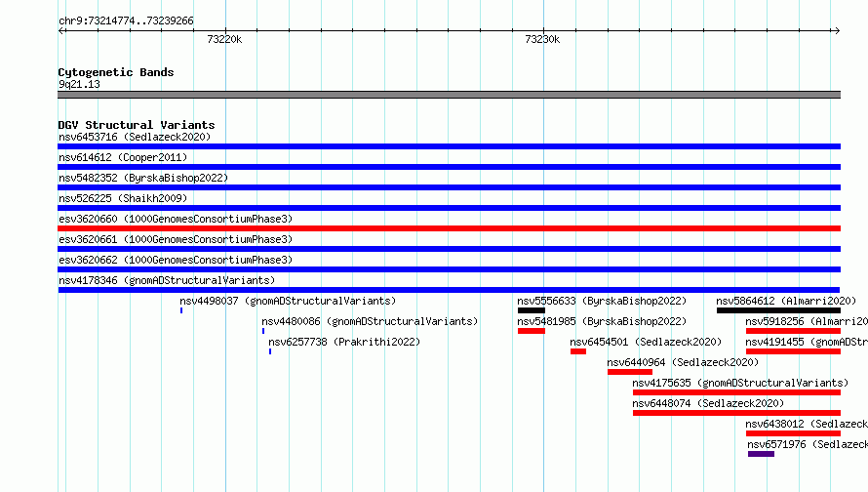Click the small blue mark under nsv6257738
Screen dimensions: 868x492
(270, 351)
